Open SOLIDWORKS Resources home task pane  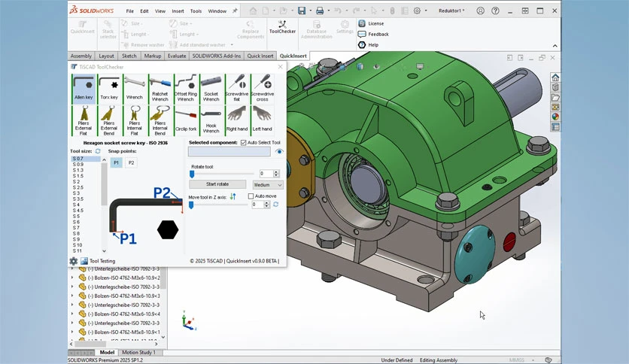[555, 77]
